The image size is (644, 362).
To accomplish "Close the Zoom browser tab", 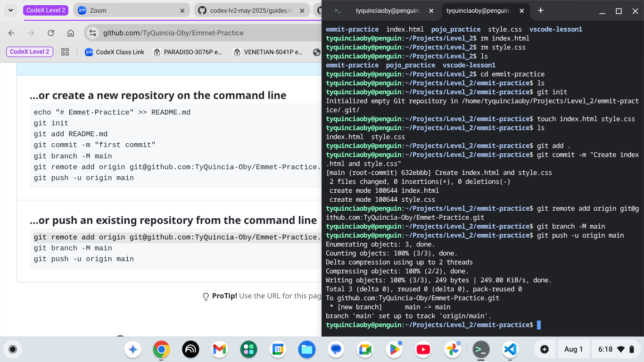I will pyautogui.click(x=182, y=10).
